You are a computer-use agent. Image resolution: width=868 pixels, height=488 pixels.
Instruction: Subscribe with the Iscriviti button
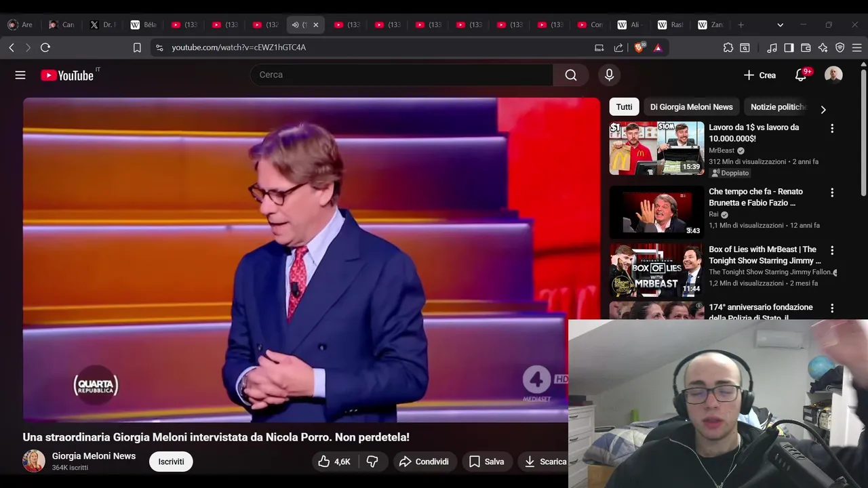[x=171, y=462]
